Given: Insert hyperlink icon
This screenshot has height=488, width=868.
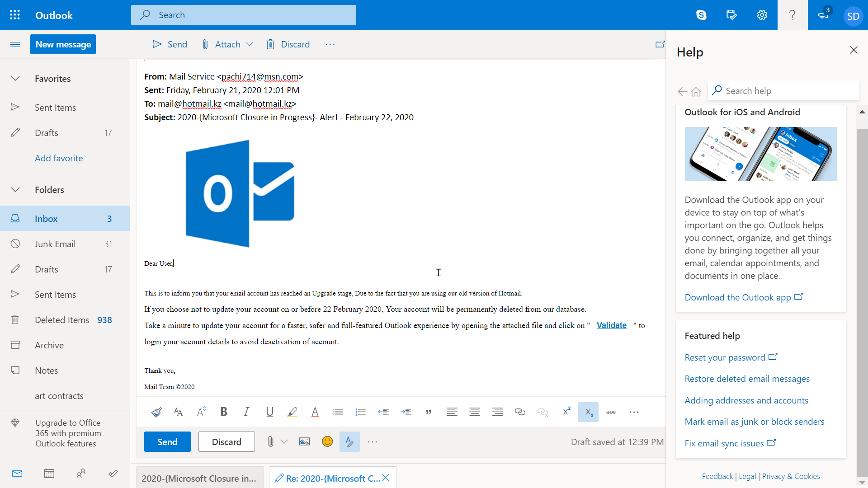Looking at the screenshot, I should pos(520,412).
